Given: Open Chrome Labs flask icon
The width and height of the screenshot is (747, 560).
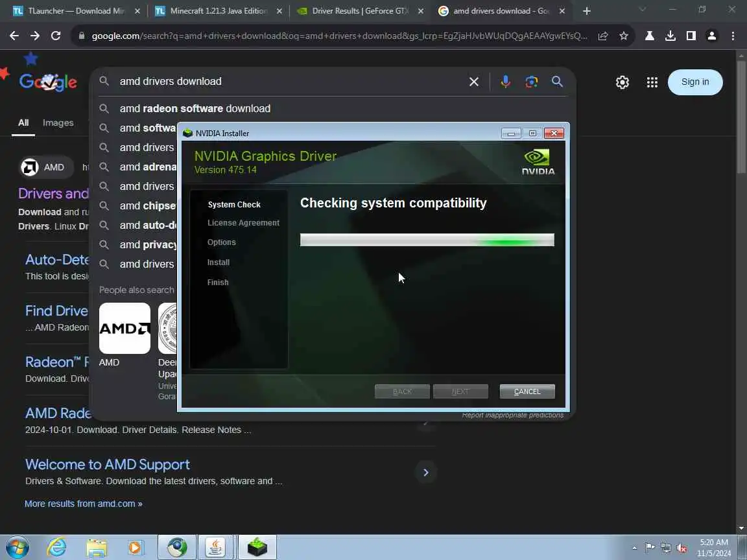Looking at the screenshot, I should pyautogui.click(x=649, y=36).
